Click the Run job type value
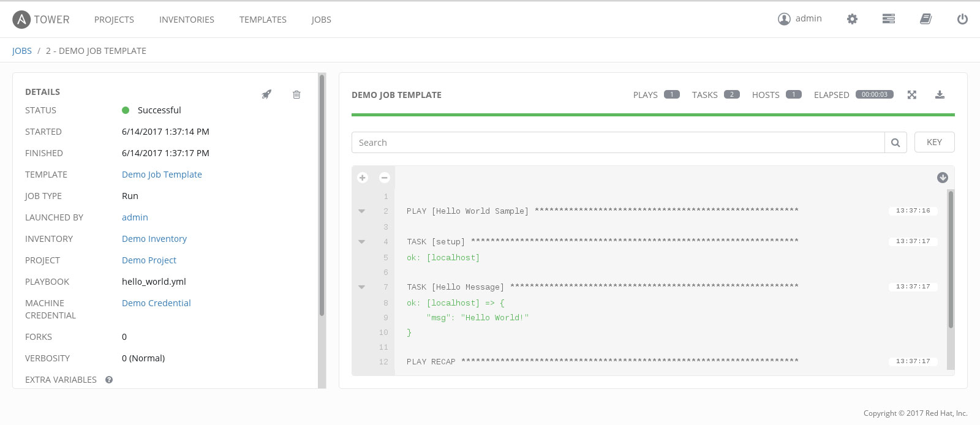Viewport: 980px width, 425px height. click(130, 196)
